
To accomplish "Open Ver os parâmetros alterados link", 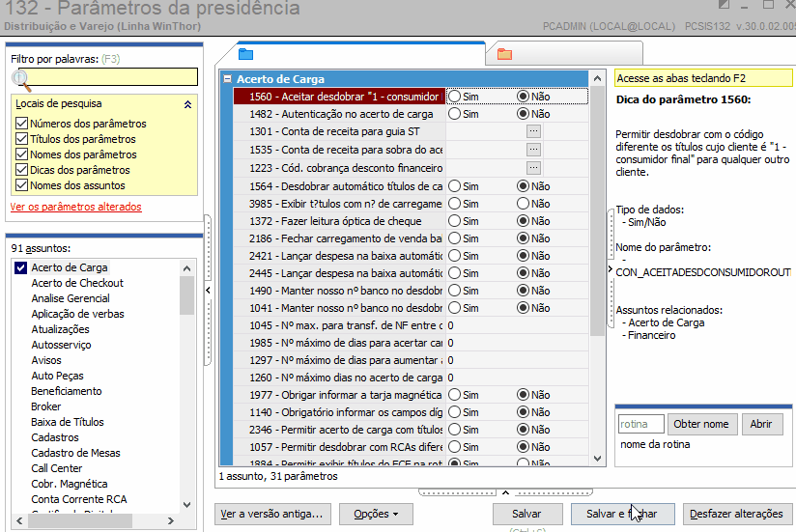I will (x=75, y=207).
